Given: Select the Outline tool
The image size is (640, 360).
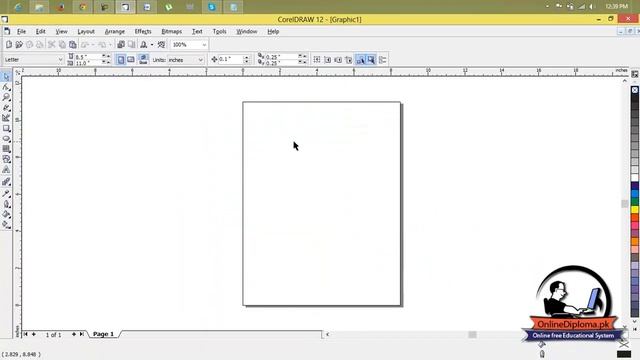Looking at the screenshot, I should coord(6,204).
